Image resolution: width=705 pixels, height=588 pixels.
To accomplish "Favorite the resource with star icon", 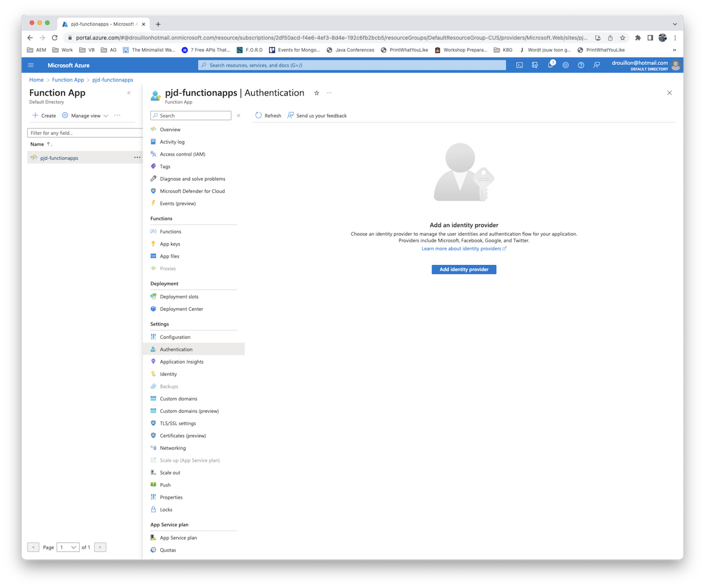I will [x=317, y=93].
